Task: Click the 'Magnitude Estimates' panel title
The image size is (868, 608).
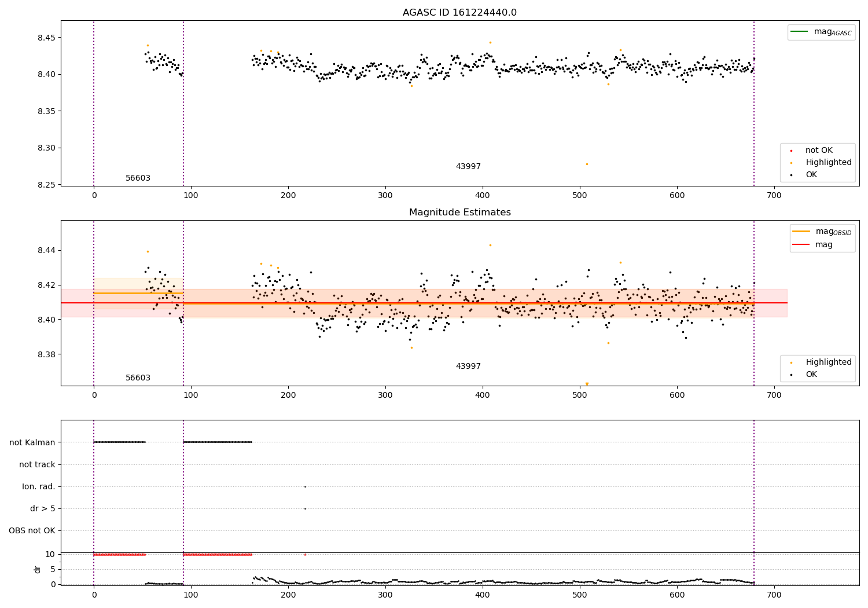Action: pos(459,213)
